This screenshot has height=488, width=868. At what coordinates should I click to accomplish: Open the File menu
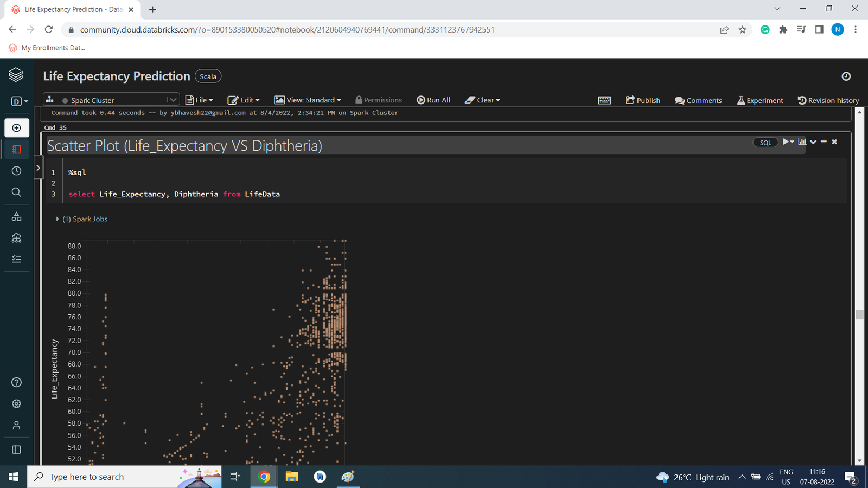[199, 100]
